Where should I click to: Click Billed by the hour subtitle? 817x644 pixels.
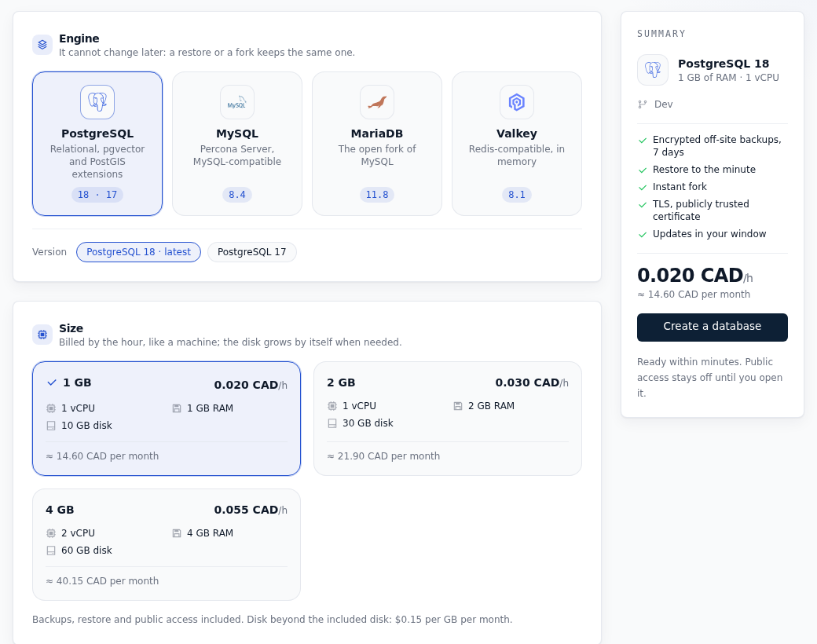[x=230, y=342]
